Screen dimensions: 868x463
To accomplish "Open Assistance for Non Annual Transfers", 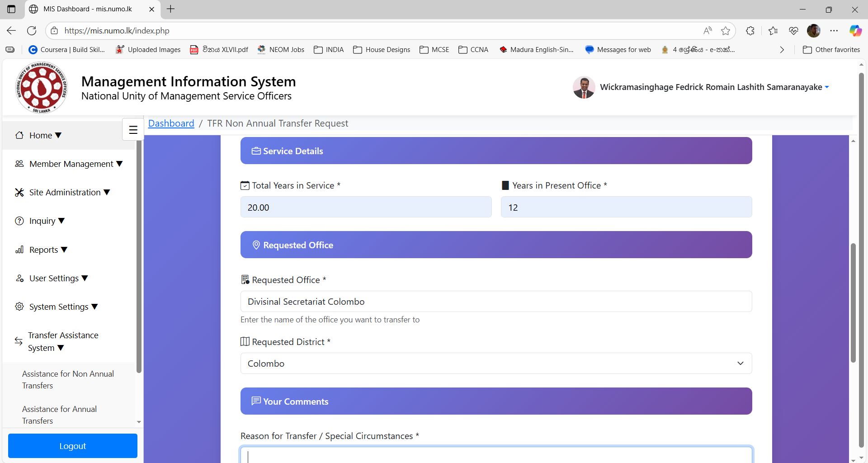I will pos(68,380).
